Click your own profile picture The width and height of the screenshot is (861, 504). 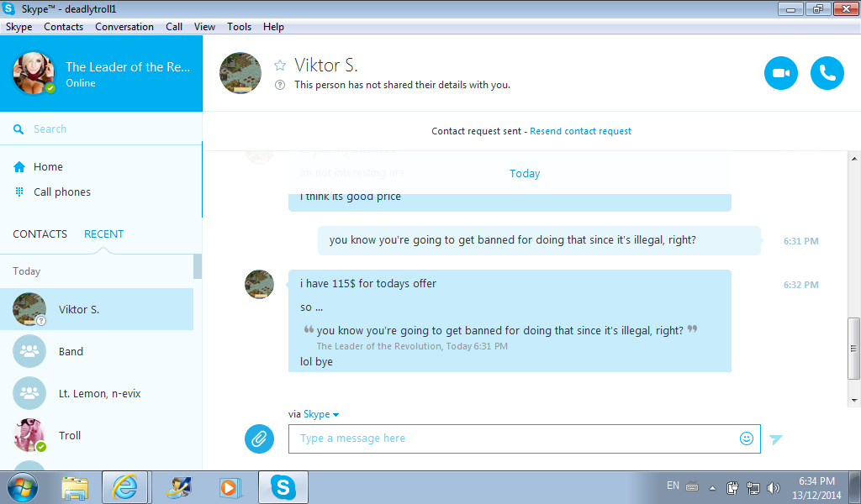(34, 73)
